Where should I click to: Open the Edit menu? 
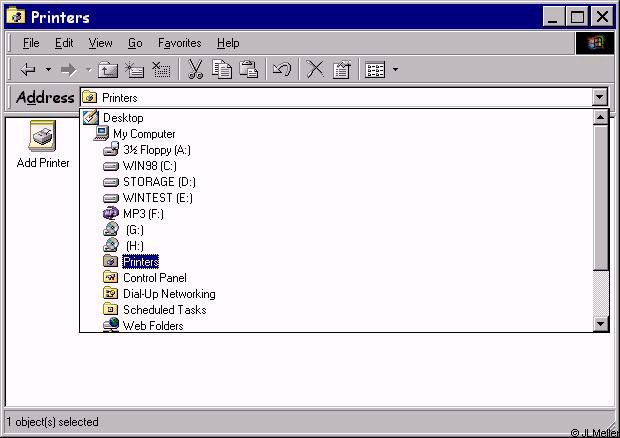(64, 43)
